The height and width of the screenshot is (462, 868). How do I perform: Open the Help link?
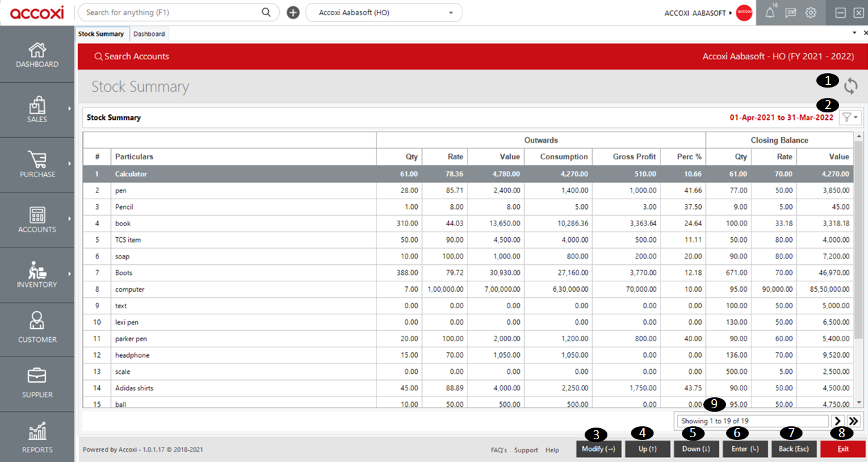pos(552,450)
